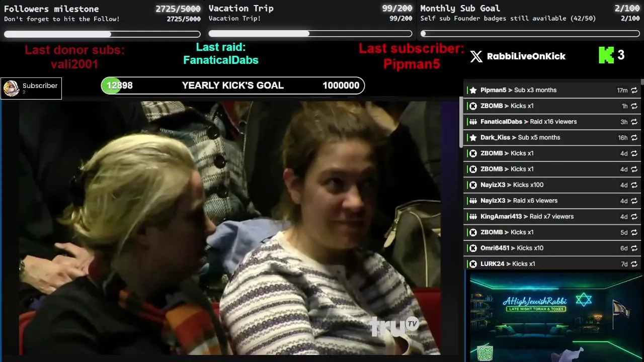Click the star icon beside Pipman5

tap(473, 90)
